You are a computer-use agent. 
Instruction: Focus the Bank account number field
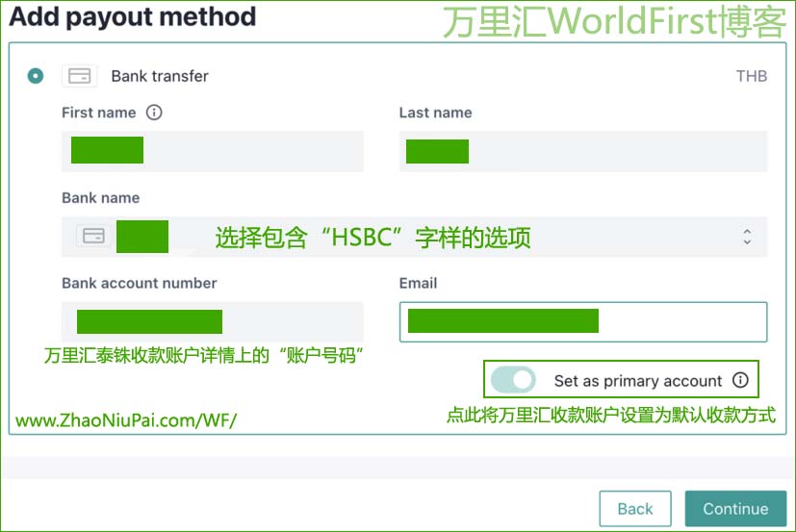click(x=212, y=321)
